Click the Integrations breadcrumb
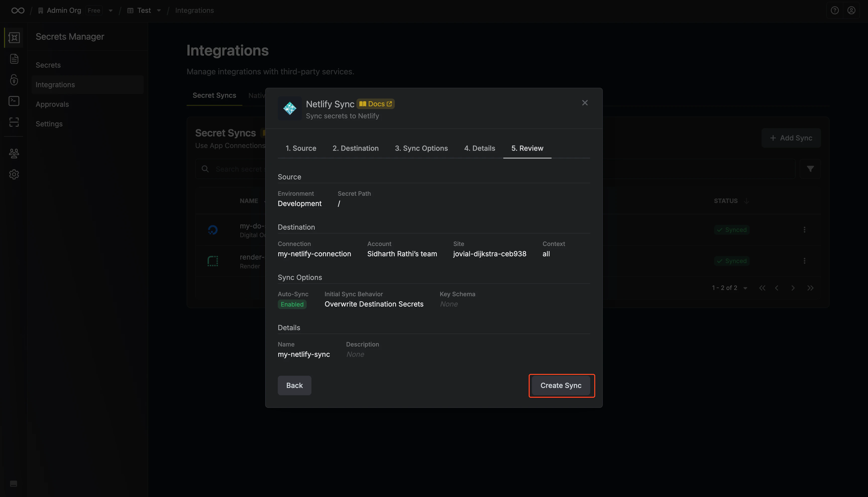The image size is (868, 497). point(194,11)
